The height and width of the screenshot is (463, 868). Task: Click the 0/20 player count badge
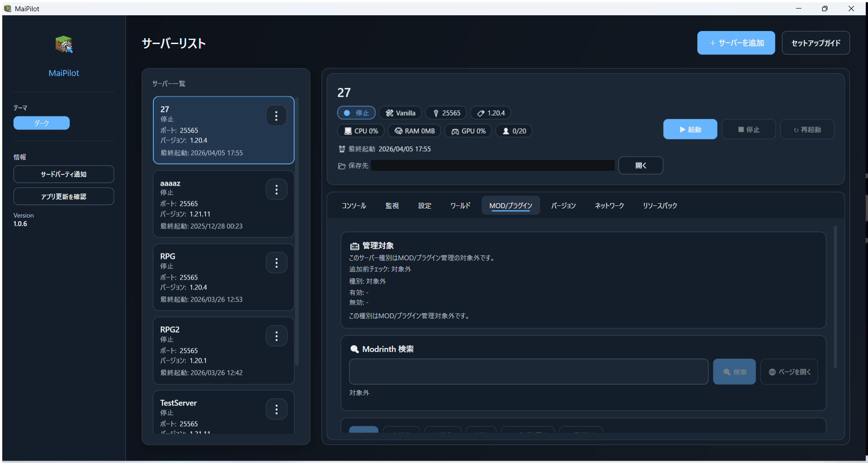coord(514,131)
